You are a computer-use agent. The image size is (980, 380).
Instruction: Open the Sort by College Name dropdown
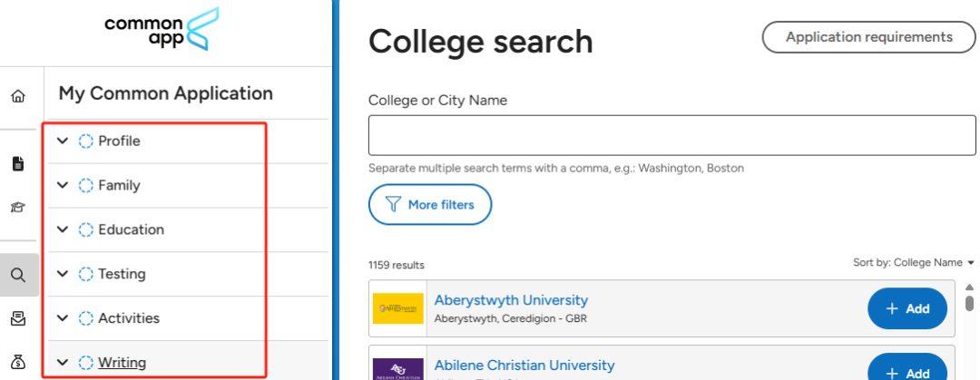click(913, 263)
